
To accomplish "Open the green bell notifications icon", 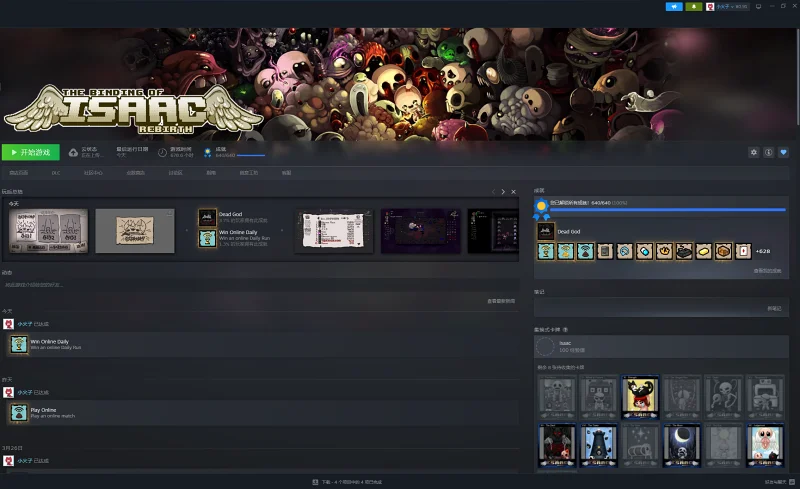I will pyautogui.click(x=693, y=7).
